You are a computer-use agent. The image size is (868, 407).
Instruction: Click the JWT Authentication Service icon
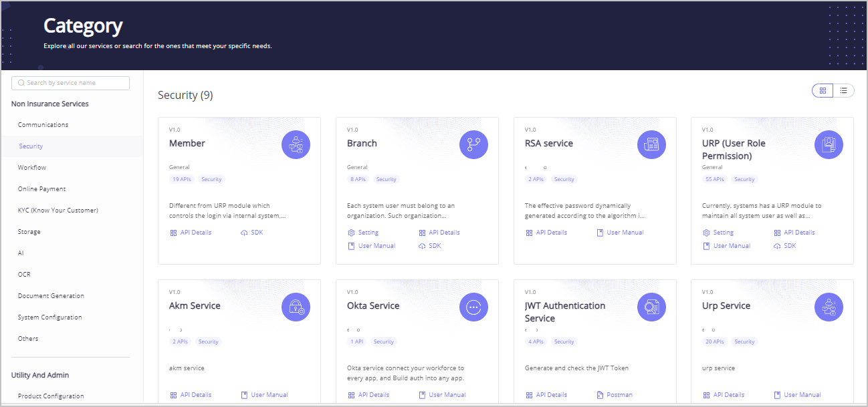click(651, 307)
